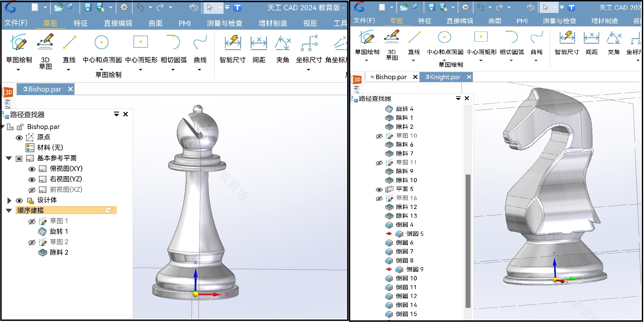Click Smart Dimension in Knight window
Image resolution: width=644 pixels, height=322 pixels.
pyautogui.click(x=567, y=37)
